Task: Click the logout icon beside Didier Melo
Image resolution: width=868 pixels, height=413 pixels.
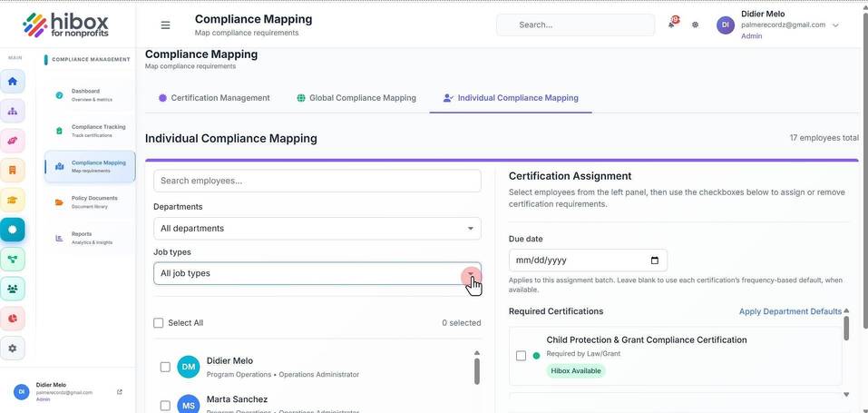Action: (120, 392)
